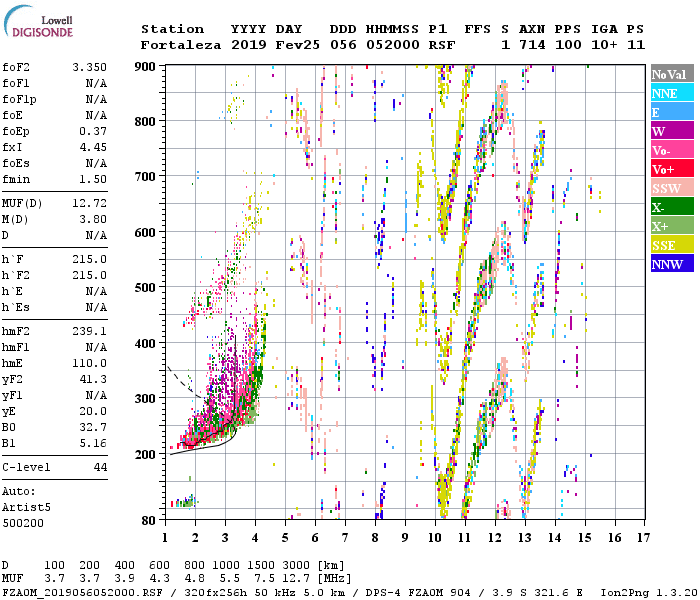Click the Lowell Digisonde logo

[x=38, y=22]
